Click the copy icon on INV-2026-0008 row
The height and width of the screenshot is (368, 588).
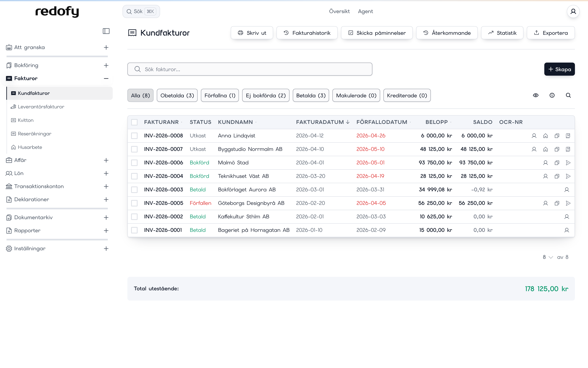(557, 136)
